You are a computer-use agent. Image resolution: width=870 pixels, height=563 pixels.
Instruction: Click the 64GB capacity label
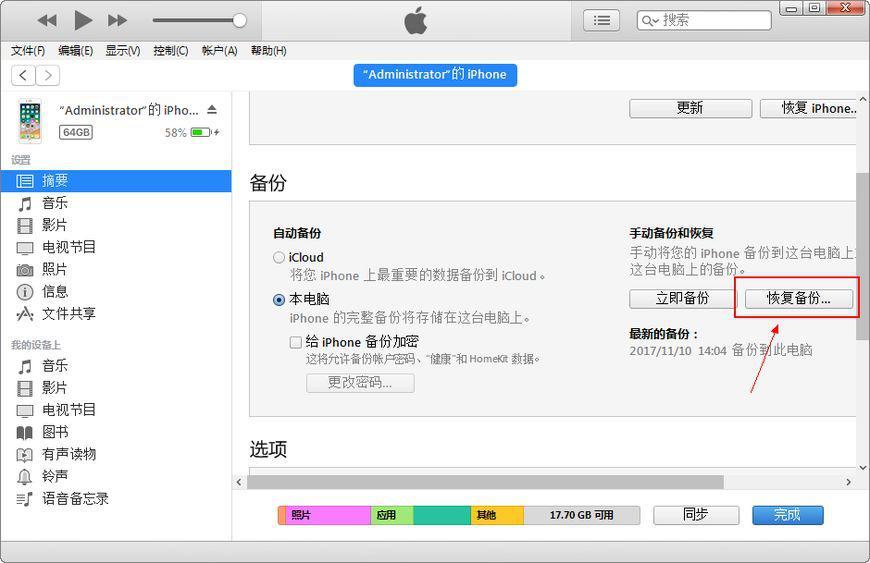click(x=76, y=132)
